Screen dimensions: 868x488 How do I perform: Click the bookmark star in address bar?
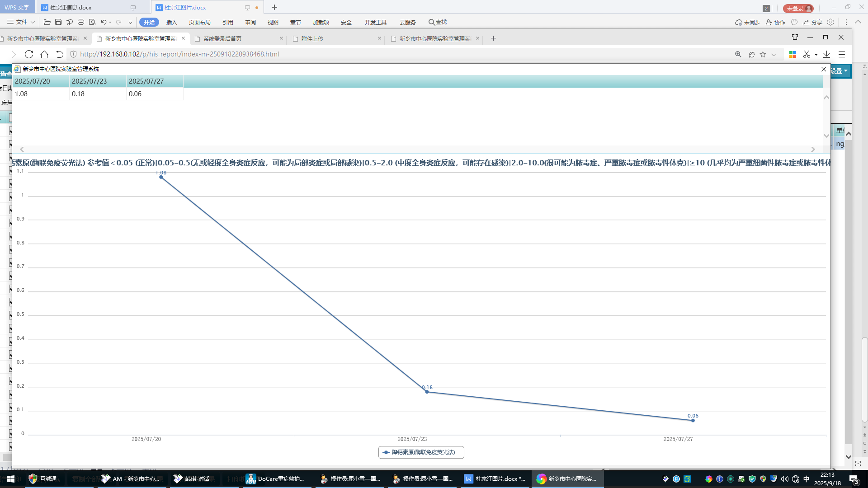(763, 54)
